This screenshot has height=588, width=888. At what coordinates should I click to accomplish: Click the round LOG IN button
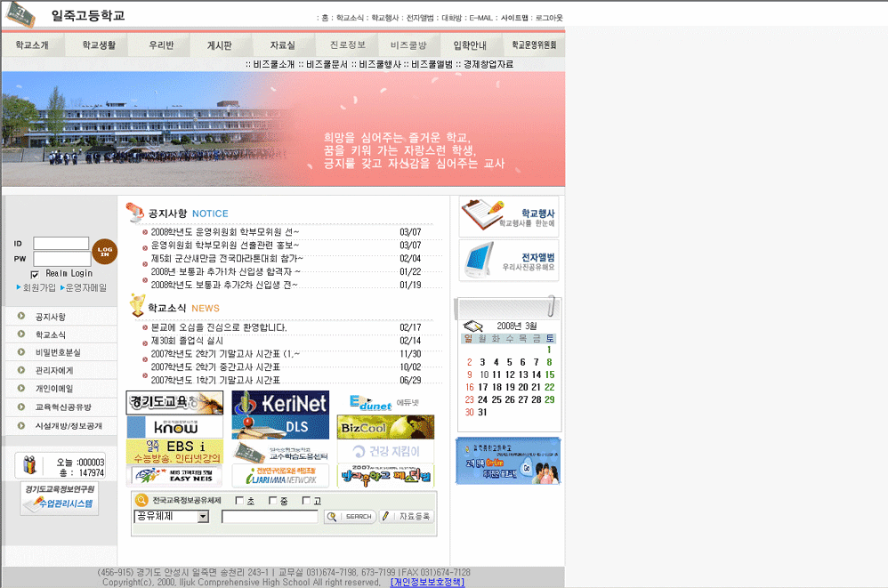tap(104, 252)
